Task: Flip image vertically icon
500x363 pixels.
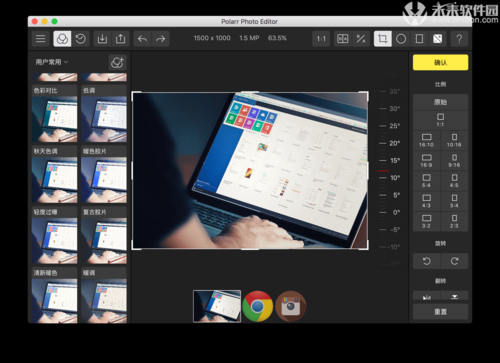Action: point(454,296)
